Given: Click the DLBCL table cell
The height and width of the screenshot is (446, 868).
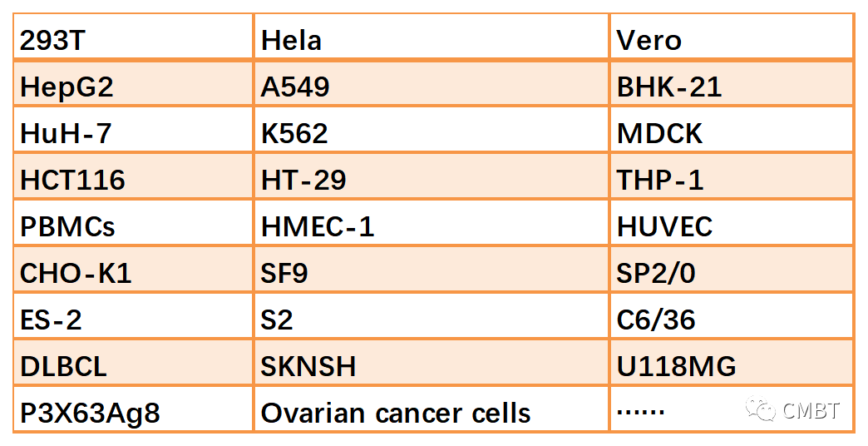Looking at the screenshot, I should [x=64, y=366].
